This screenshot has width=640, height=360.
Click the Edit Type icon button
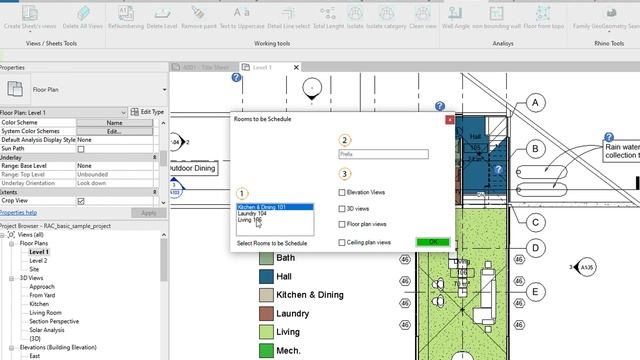point(135,112)
